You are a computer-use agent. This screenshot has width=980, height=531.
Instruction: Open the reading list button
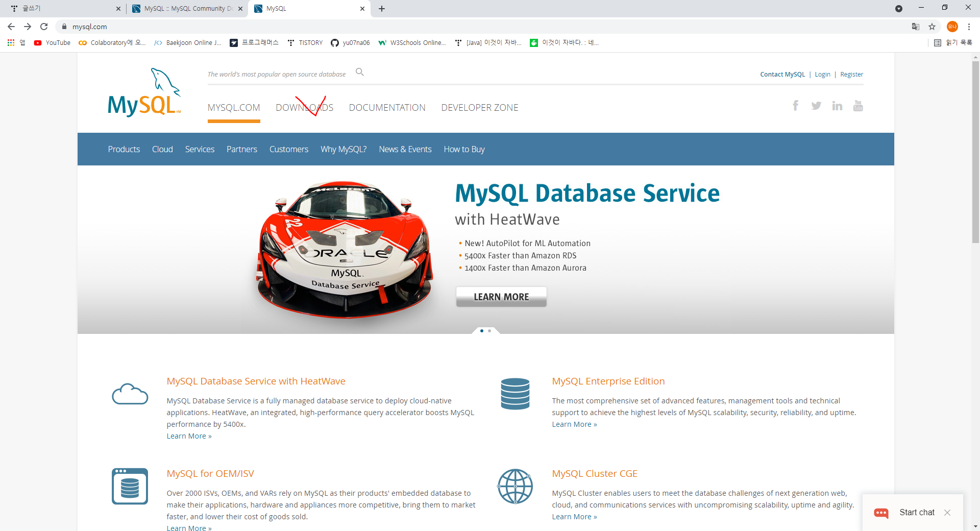(x=953, y=43)
